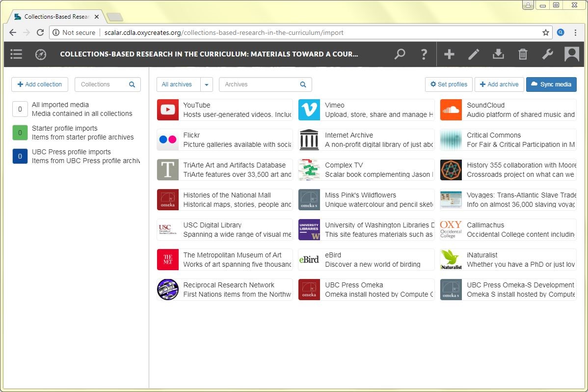Viewport: 588px width, 392px height.
Task: Click the browser back arrow
Action: pyautogui.click(x=13, y=32)
